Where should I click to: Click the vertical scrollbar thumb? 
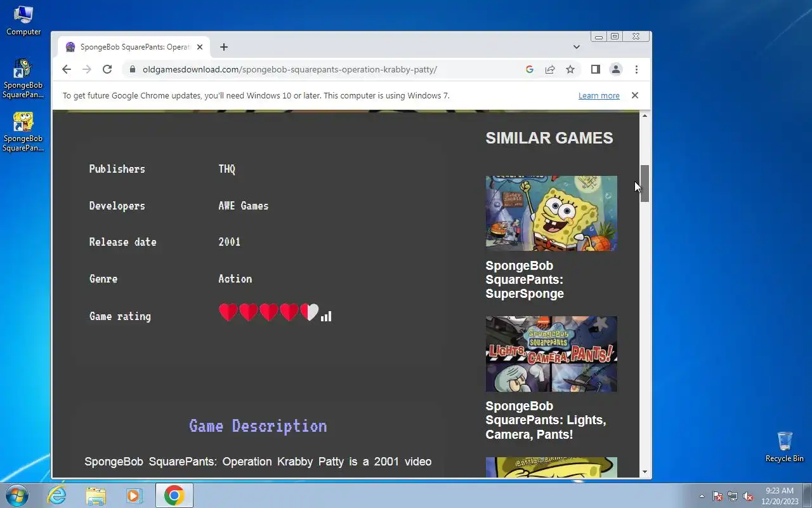[x=645, y=184]
